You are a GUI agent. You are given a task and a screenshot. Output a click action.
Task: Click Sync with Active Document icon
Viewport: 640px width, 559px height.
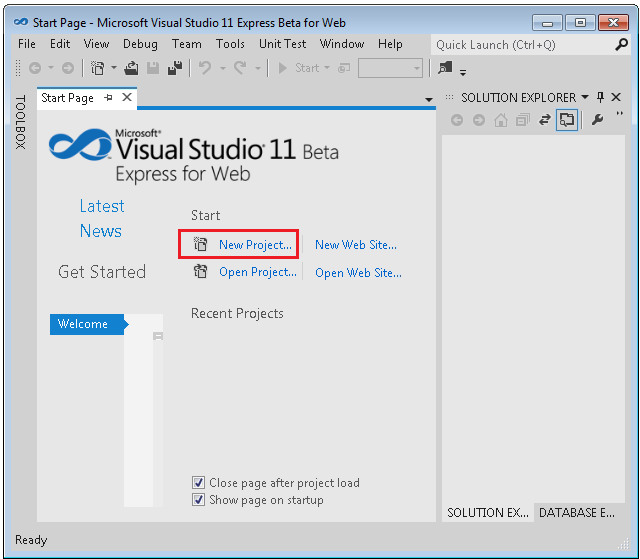544,120
